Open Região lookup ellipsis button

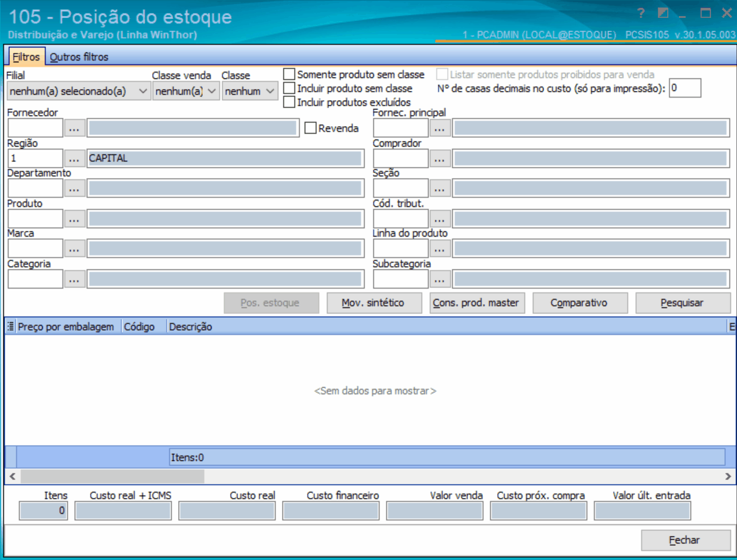click(x=74, y=158)
